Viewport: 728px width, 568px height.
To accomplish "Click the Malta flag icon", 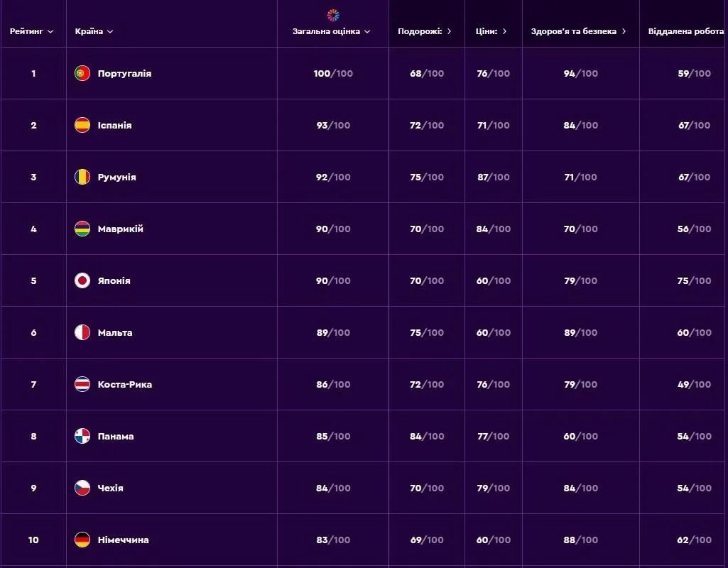I will pyautogui.click(x=82, y=332).
